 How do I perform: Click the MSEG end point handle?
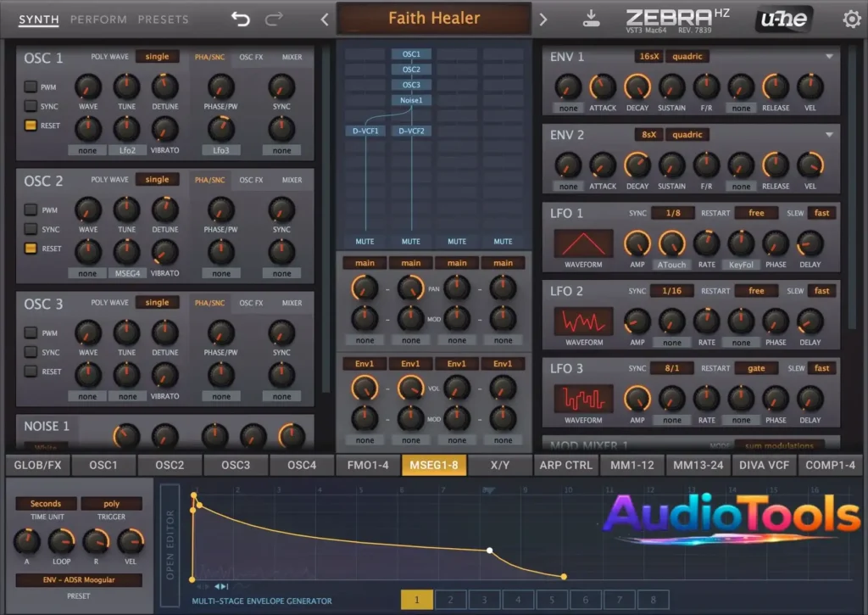click(564, 577)
